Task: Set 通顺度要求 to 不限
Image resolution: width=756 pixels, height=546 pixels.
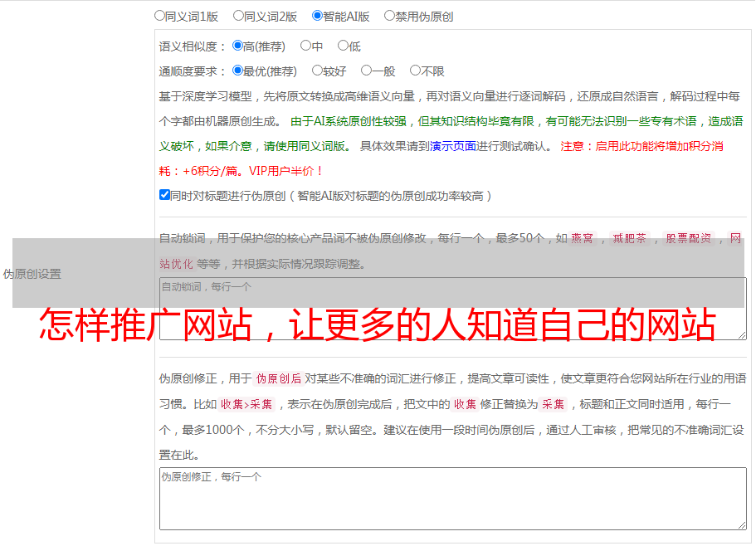Action: (415, 71)
